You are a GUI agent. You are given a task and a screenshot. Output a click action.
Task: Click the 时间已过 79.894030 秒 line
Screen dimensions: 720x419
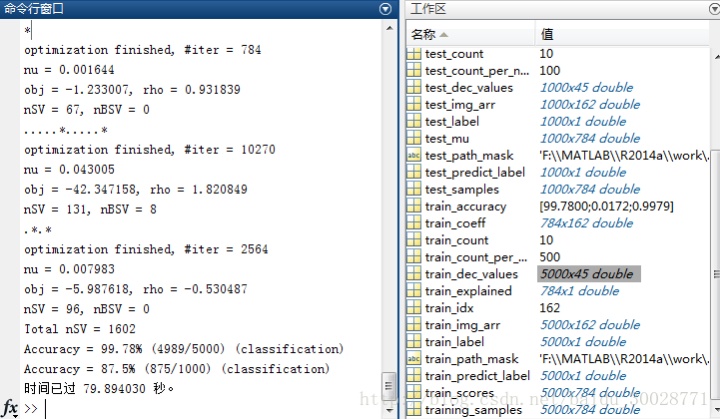coord(99,389)
